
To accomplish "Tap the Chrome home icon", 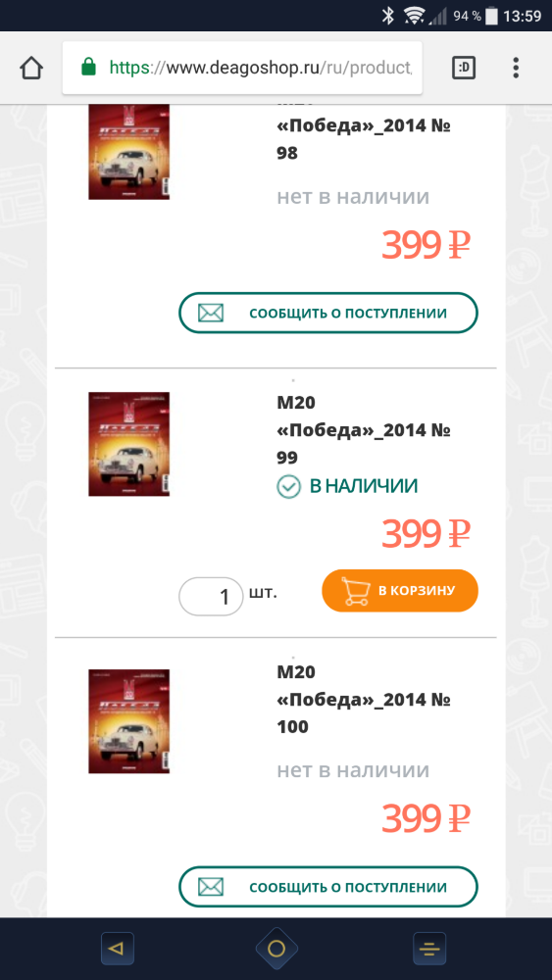I will pos(31,68).
